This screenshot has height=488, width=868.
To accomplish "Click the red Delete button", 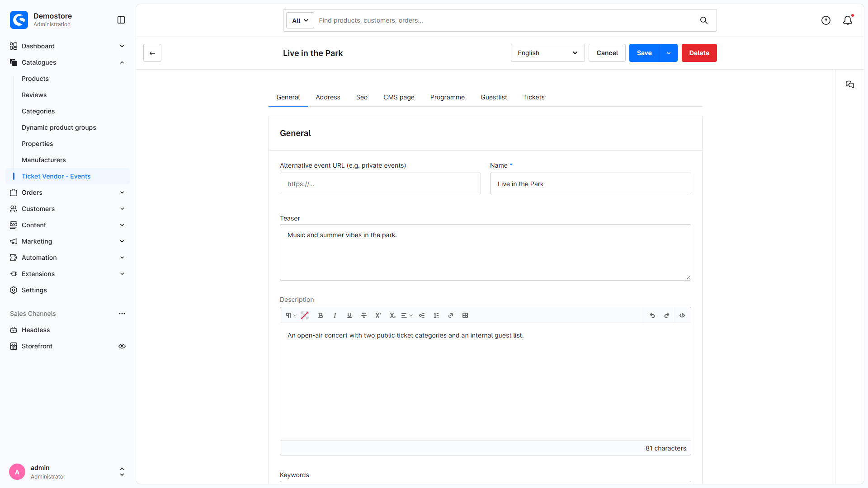I will coord(699,53).
